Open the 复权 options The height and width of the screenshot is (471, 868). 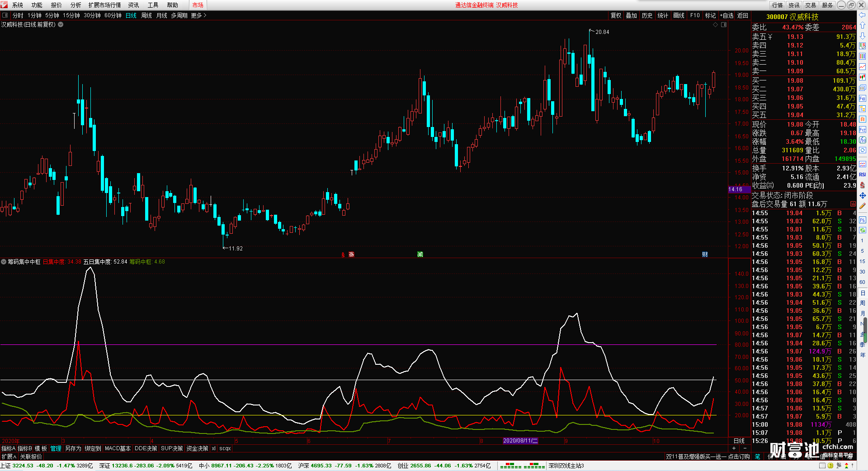click(x=616, y=15)
